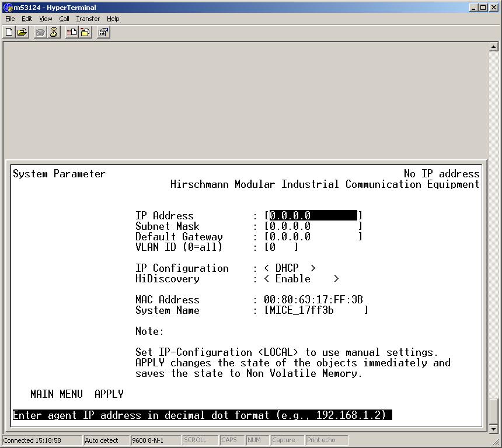Click the Disconnect phone icon
The width and height of the screenshot is (502, 448).
coord(54,33)
